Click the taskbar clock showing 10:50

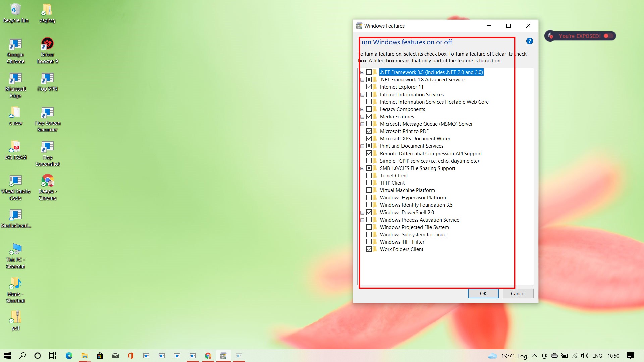[613, 356]
